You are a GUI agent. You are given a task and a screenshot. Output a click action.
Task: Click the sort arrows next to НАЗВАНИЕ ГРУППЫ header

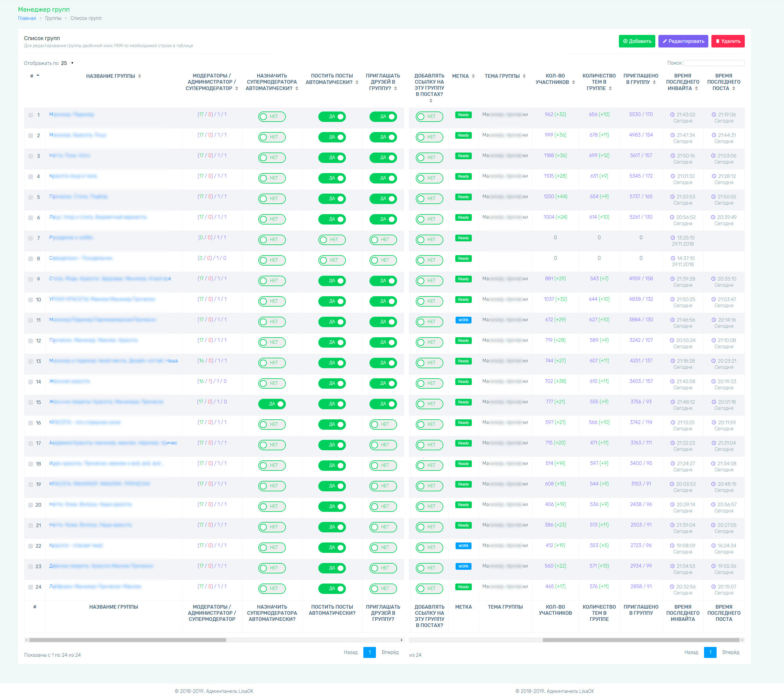click(139, 76)
